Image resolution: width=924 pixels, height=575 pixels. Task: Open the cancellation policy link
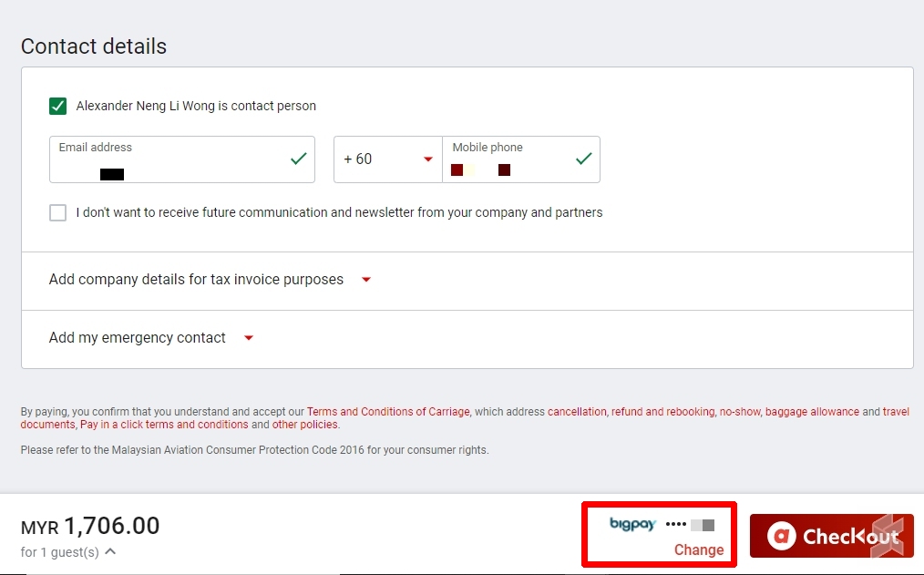pos(576,412)
